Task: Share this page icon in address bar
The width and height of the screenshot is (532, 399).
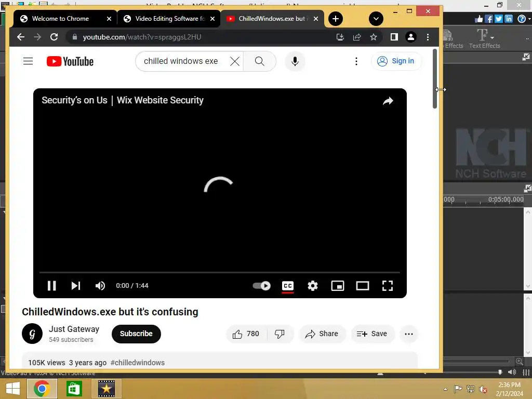Action: [x=357, y=37]
